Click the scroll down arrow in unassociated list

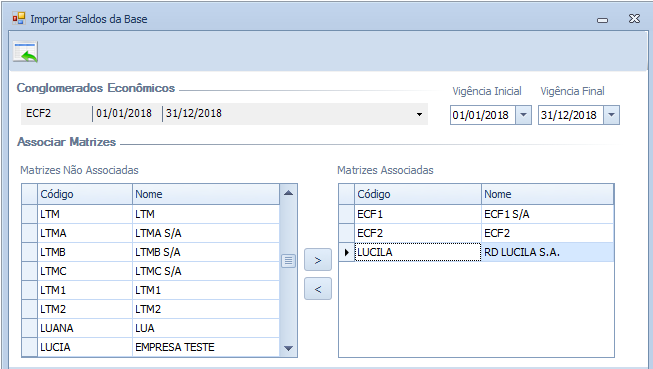point(288,348)
